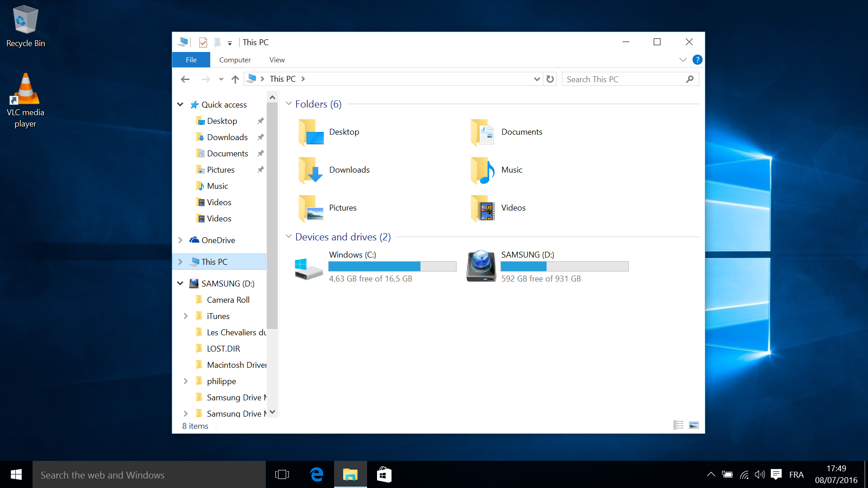868x488 pixels.
Task: Click taskbar search box
Action: point(149,474)
